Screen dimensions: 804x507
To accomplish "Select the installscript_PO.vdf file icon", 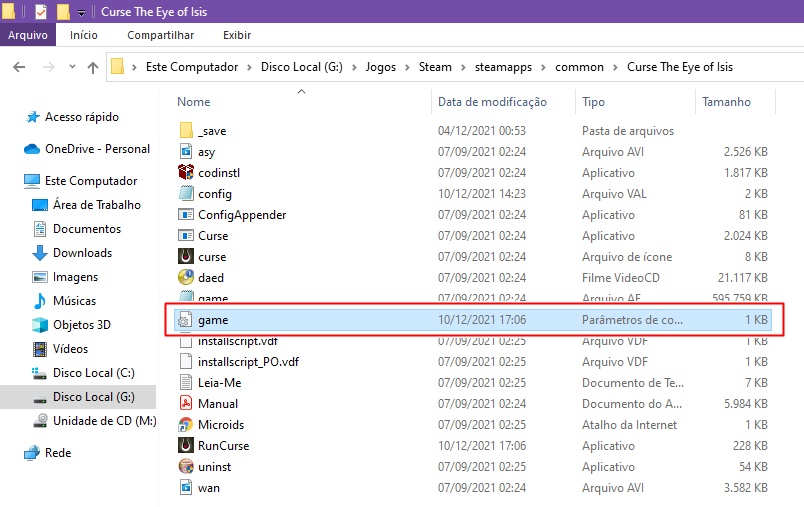I will (186, 362).
